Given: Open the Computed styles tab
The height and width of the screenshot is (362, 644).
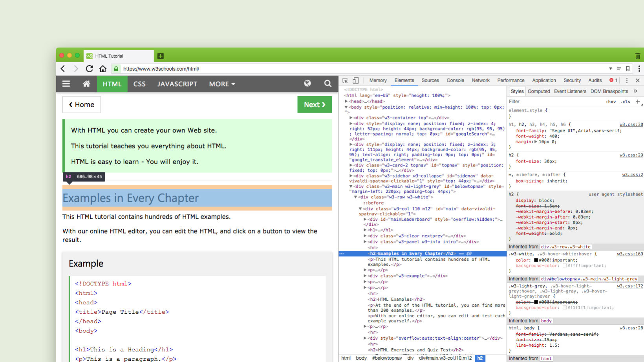Looking at the screenshot, I should pos(538,91).
